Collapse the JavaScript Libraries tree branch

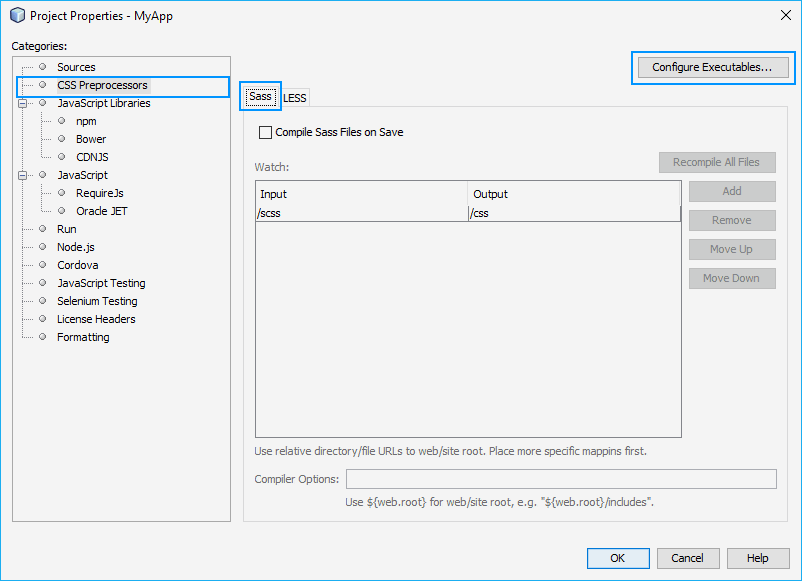pyautogui.click(x=23, y=103)
